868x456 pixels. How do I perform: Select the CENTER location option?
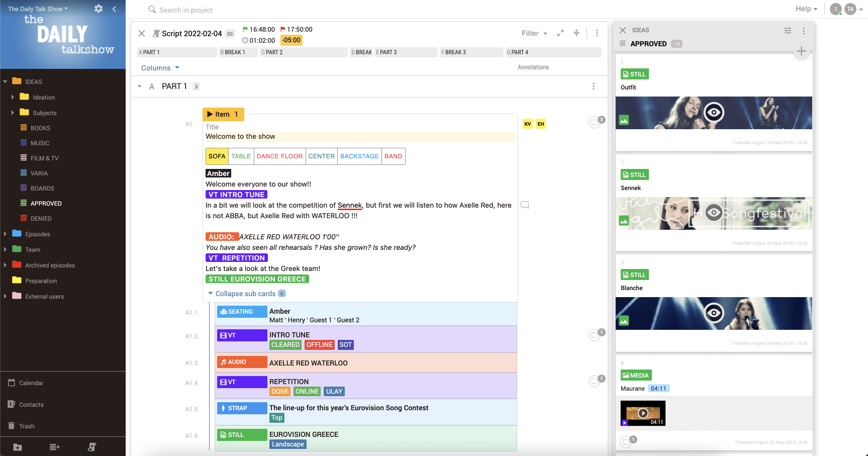322,156
